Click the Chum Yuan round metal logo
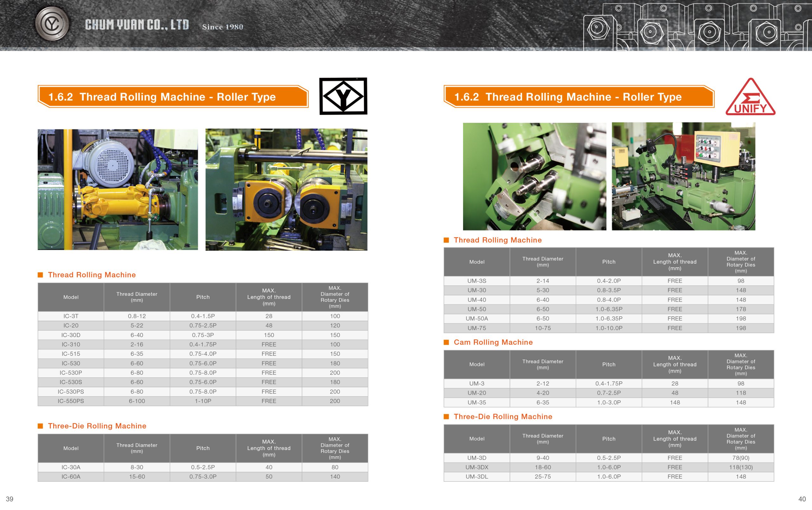This screenshot has height=510, width=812. (x=52, y=24)
